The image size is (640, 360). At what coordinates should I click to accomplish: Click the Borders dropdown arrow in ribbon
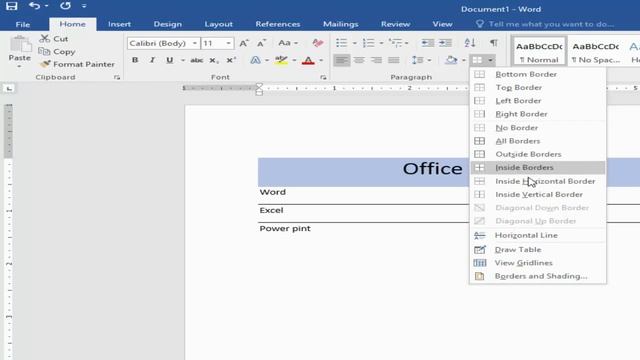click(490, 60)
